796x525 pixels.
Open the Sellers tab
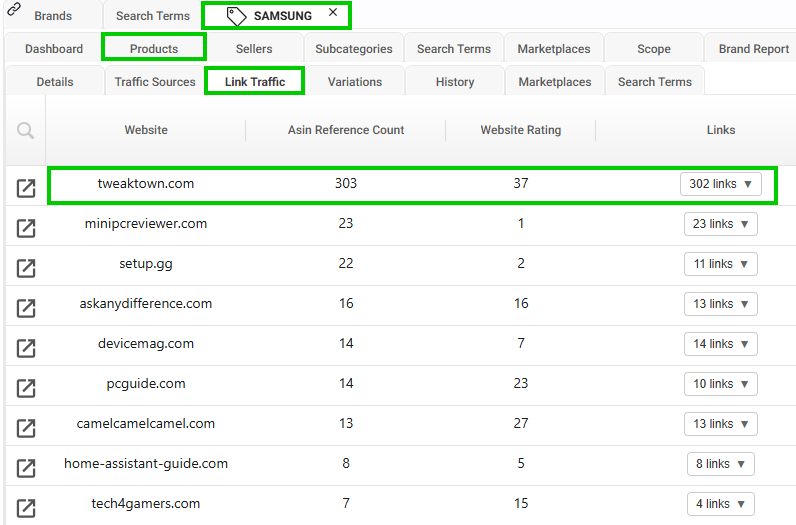click(254, 49)
